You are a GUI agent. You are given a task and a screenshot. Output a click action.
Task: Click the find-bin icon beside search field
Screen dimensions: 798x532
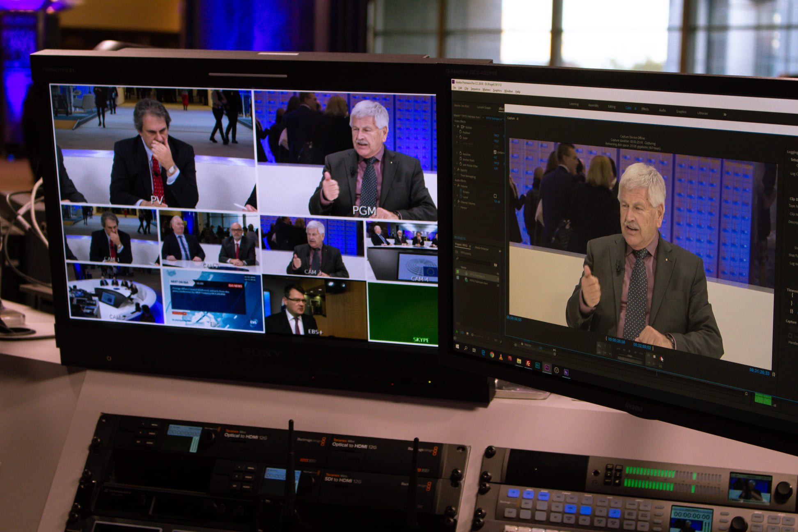click(495, 265)
